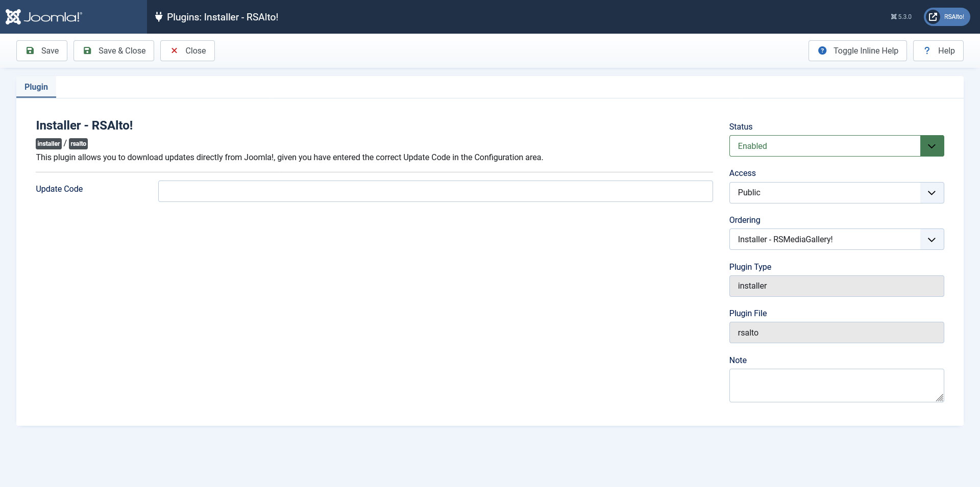Open the Status dropdown showing Enabled
Screen dimensions: 980x487
click(837, 146)
